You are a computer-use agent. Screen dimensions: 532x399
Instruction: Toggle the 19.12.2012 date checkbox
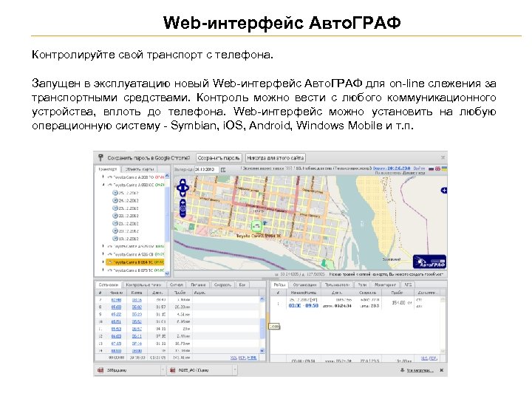point(115,239)
